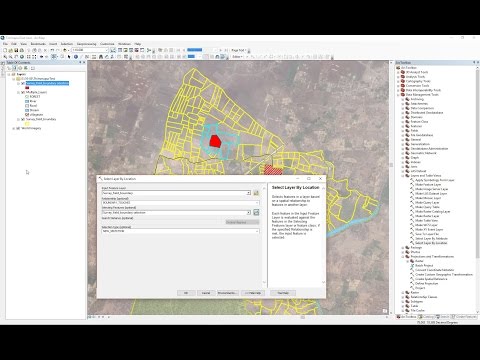The image size is (480, 360).
Task: Toggle the Stream layer checkbox
Action: coord(27,110)
